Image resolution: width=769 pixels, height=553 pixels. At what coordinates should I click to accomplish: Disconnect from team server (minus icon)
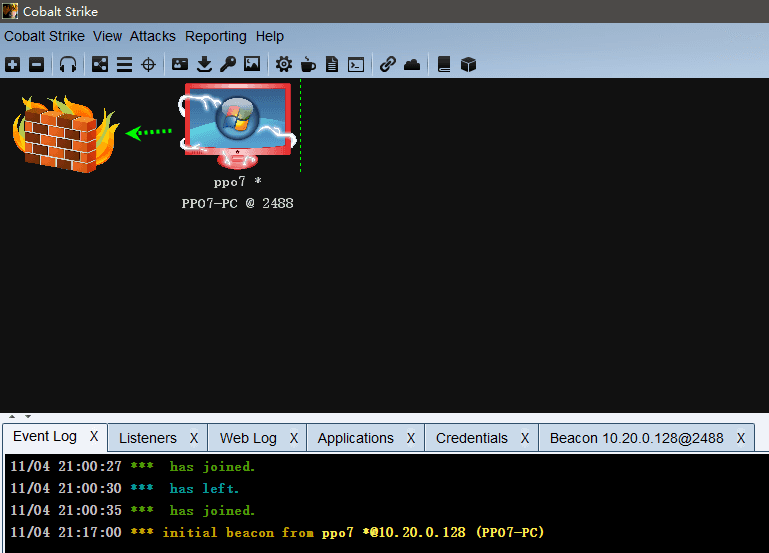[x=36, y=64]
